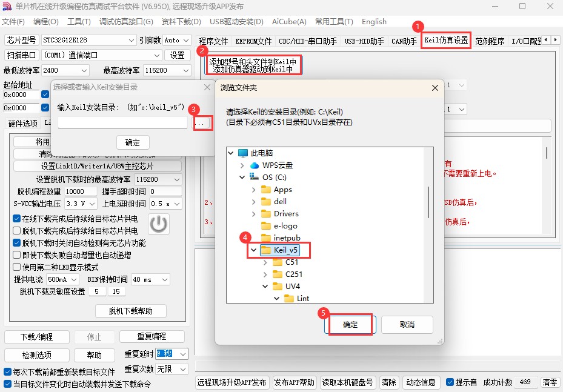The image size is (563, 392).
Task: Select the C51 folder icon
Action: [x=278, y=262]
